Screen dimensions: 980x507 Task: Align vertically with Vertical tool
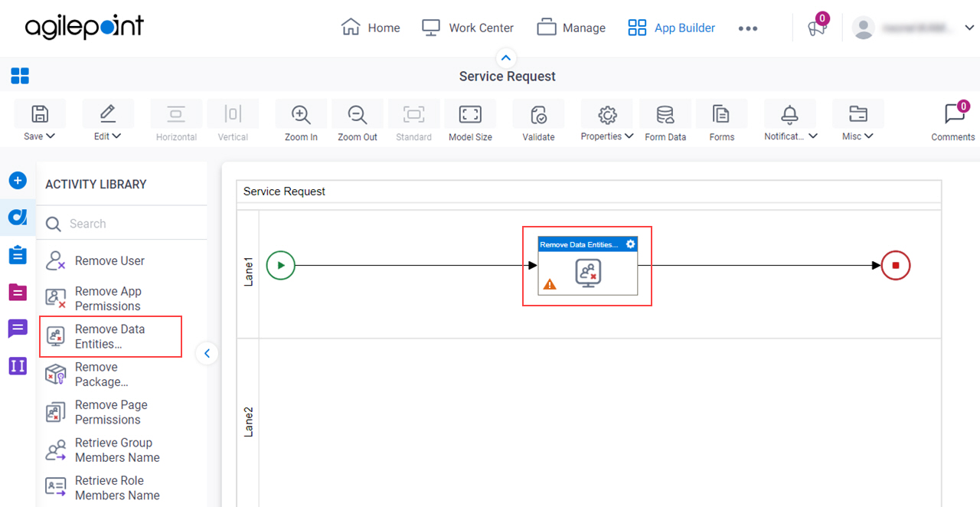(x=233, y=122)
